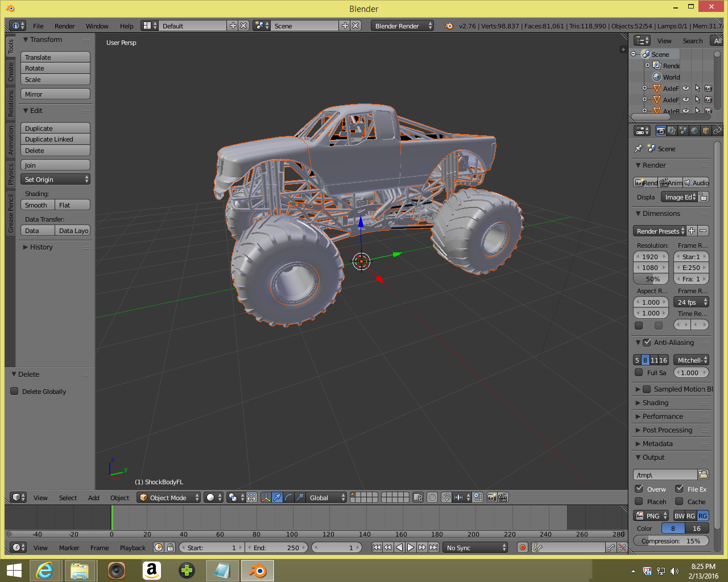Open the World properties tab
This screenshot has width=728, height=582.
point(694,131)
